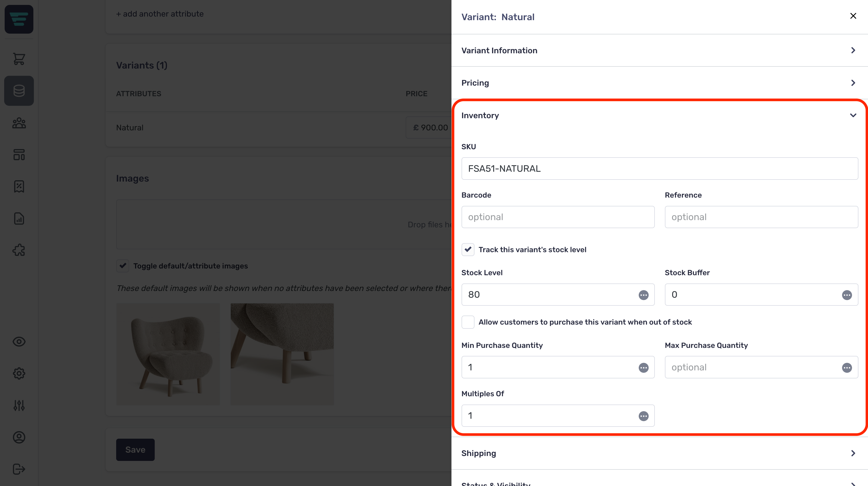Collapse the Inventory section

(659, 116)
